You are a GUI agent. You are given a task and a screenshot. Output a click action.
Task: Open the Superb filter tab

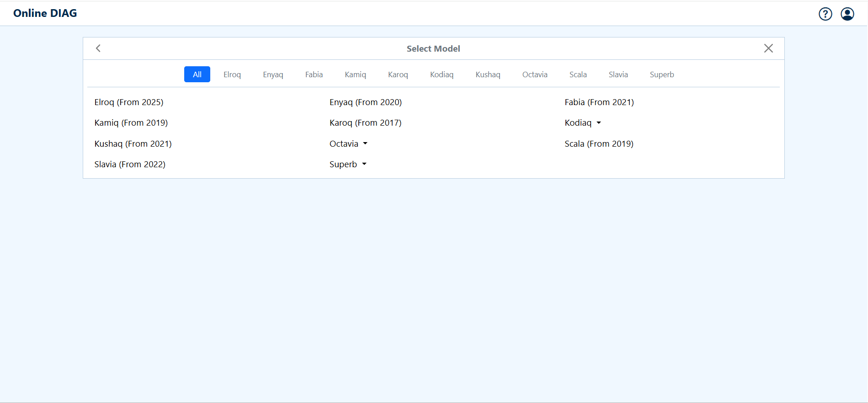[661, 74]
